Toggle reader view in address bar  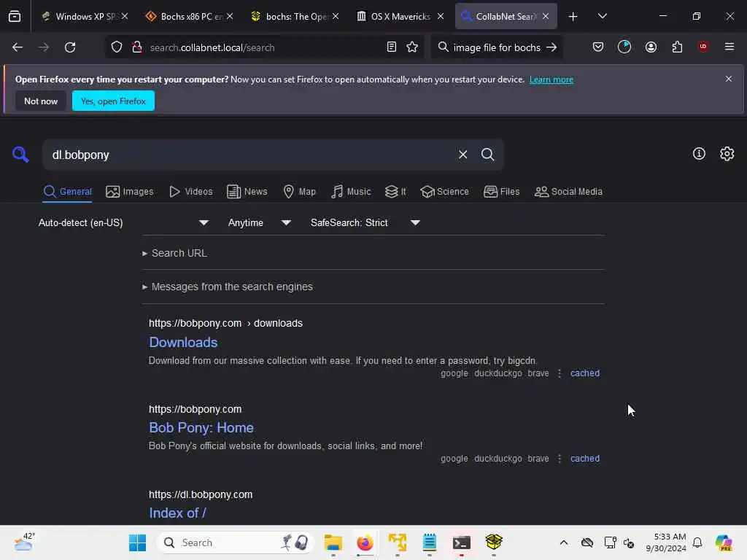tap(392, 47)
